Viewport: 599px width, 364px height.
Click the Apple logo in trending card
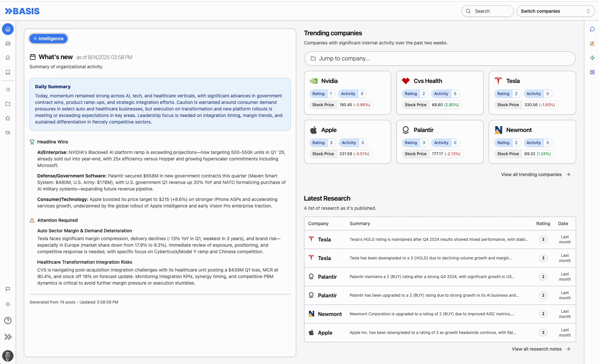click(314, 130)
